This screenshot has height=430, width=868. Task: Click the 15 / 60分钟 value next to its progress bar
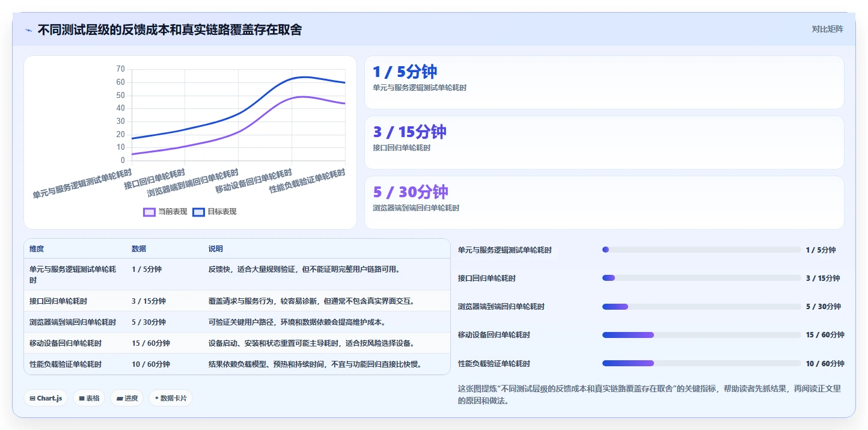click(825, 335)
